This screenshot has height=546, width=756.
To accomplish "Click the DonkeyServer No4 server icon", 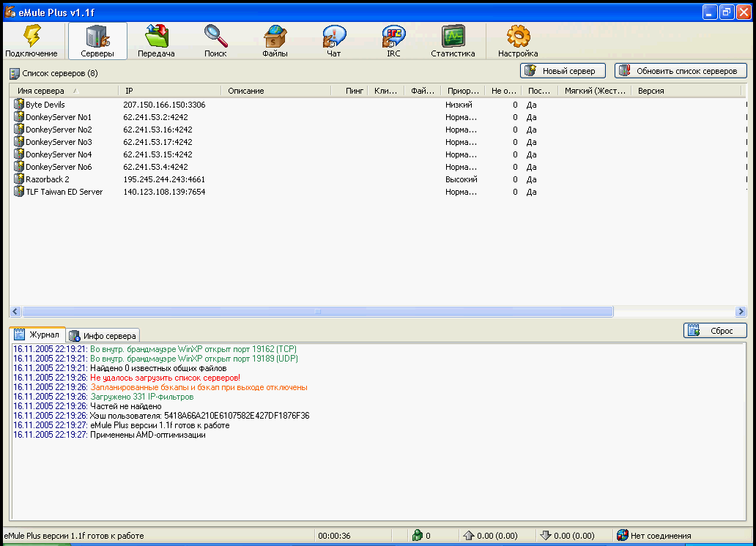I will point(19,154).
